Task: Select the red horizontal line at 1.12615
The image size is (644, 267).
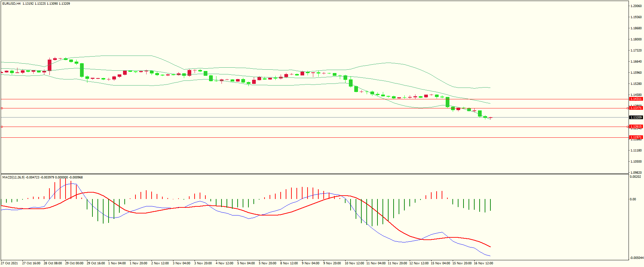Action: click(x=314, y=127)
